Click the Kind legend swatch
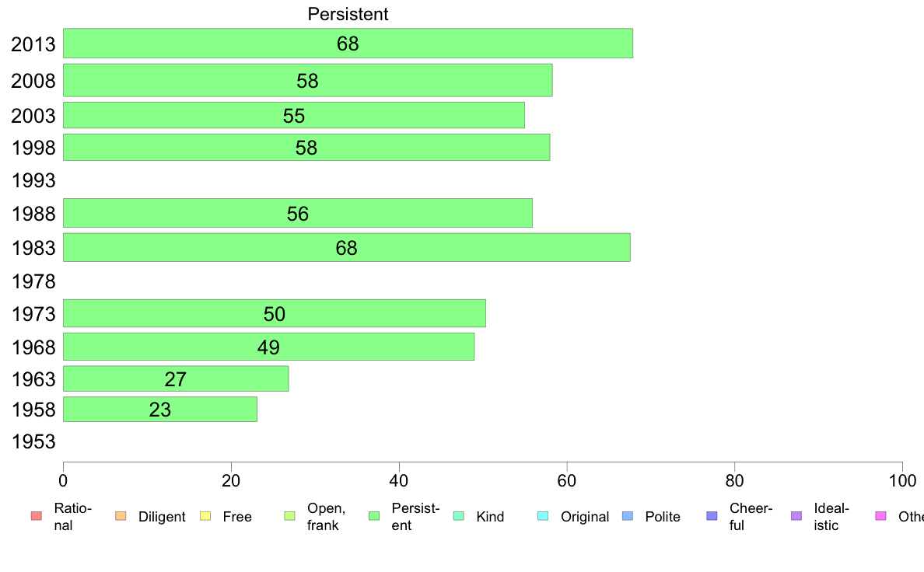924x572 pixels. tap(458, 516)
